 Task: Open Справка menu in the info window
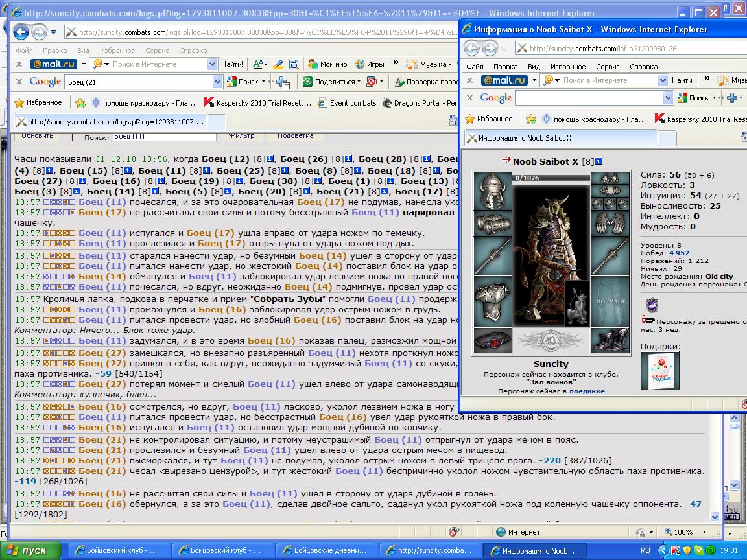point(644,67)
